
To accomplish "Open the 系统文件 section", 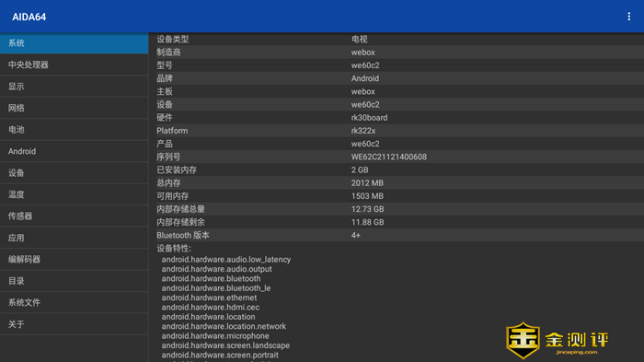I will [74, 302].
